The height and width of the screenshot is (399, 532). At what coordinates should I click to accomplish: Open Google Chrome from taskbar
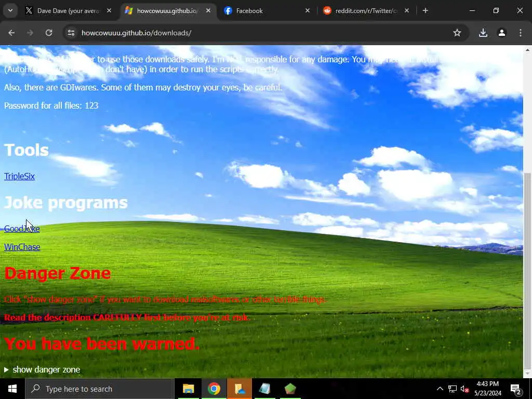(214, 389)
